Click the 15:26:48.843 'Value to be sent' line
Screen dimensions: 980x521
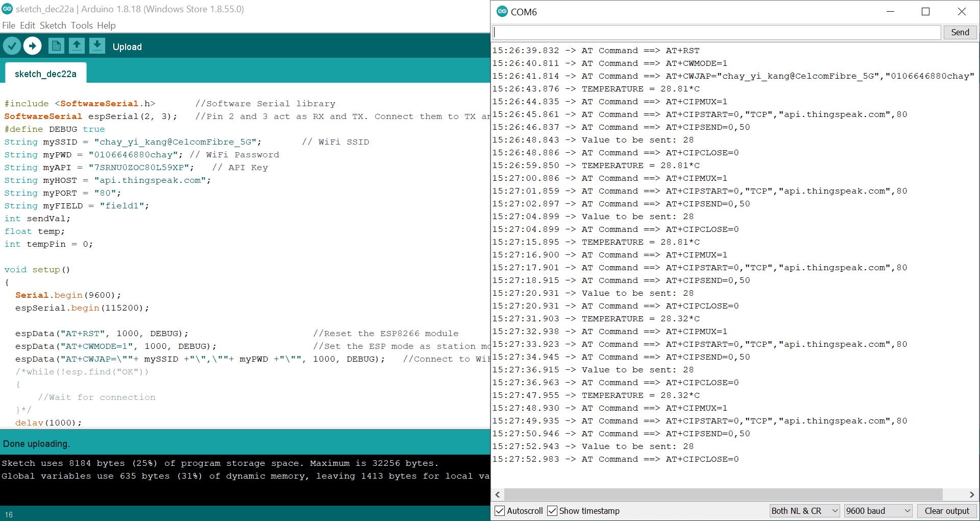coord(593,140)
